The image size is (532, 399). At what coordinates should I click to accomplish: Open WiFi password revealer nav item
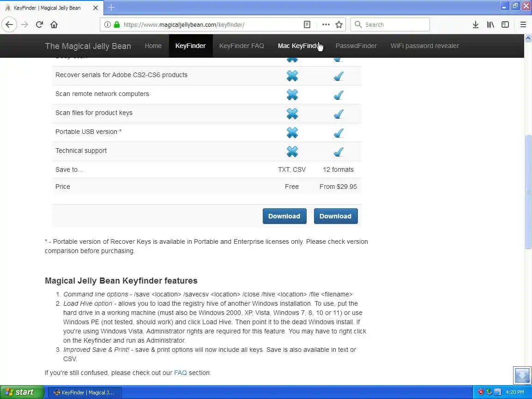(x=424, y=46)
